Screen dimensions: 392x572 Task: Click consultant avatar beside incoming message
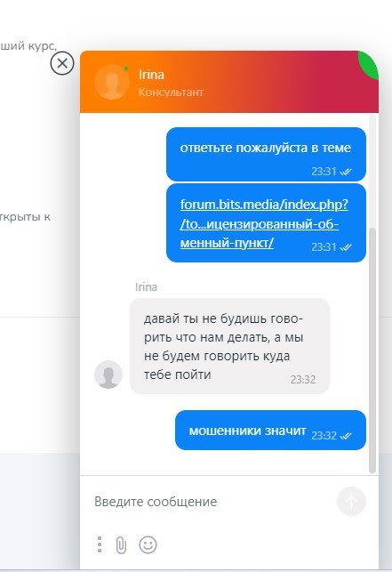(x=108, y=375)
